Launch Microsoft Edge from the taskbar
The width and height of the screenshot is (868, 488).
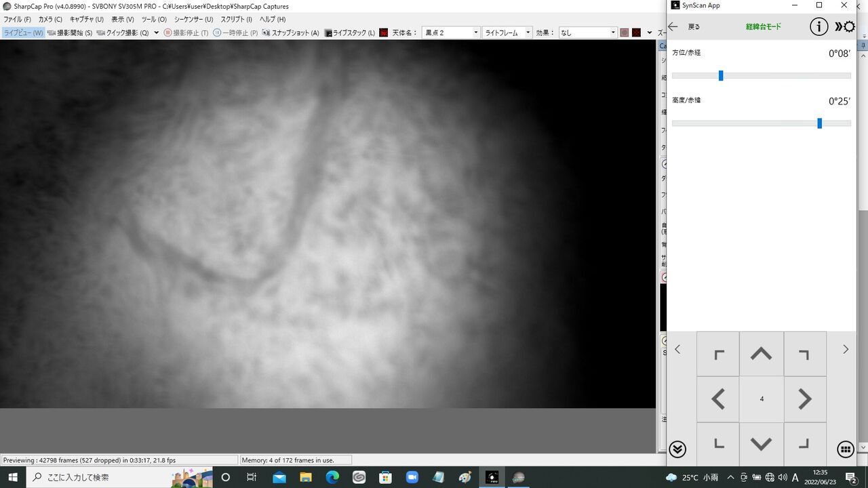[x=332, y=477]
